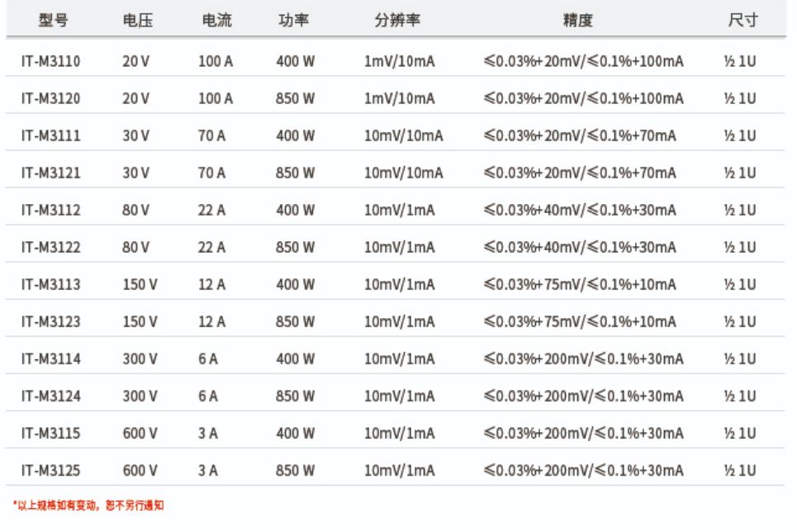Click the 100 A current of IT-M3110

point(216,61)
